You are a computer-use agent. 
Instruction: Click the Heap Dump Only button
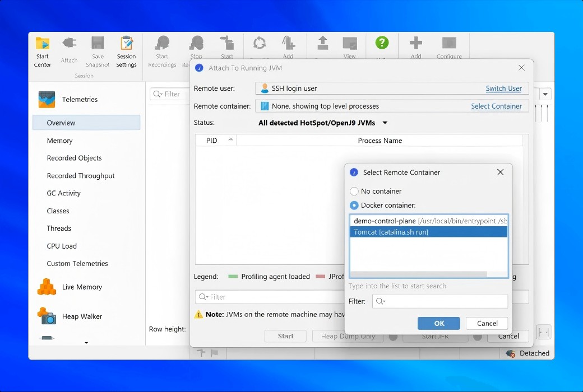[348, 336]
